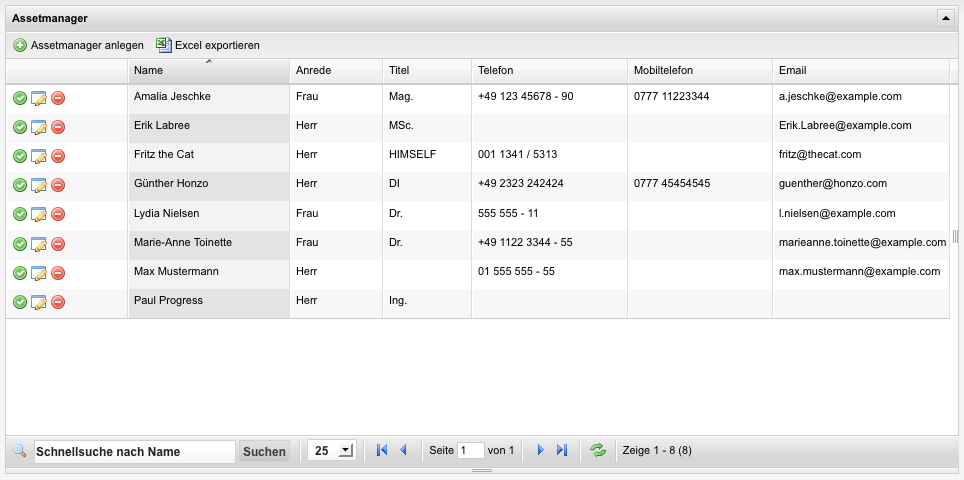Viewport: 964px width, 480px height.
Task: Click the Seite page number field
Action: click(x=471, y=450)
